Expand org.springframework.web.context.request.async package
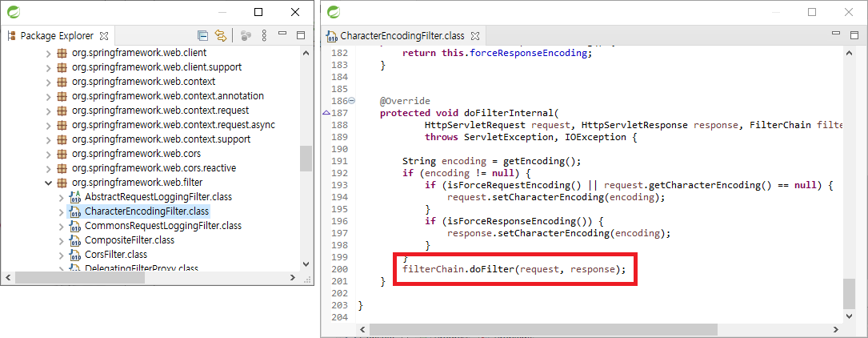The width and height of the screenshot is (868, 338). pos(48,125)
